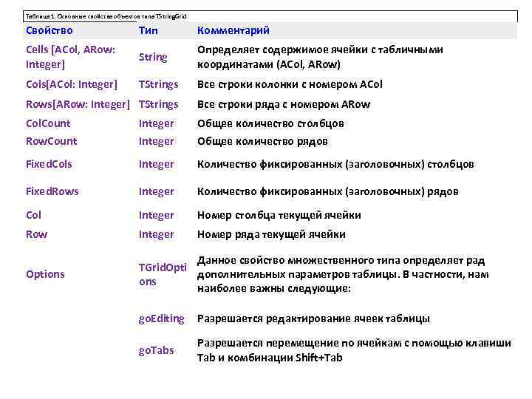532x399 pixels.
Task: Click comment about перемещение по ячейкам с Tab
Action: (354, 350)
